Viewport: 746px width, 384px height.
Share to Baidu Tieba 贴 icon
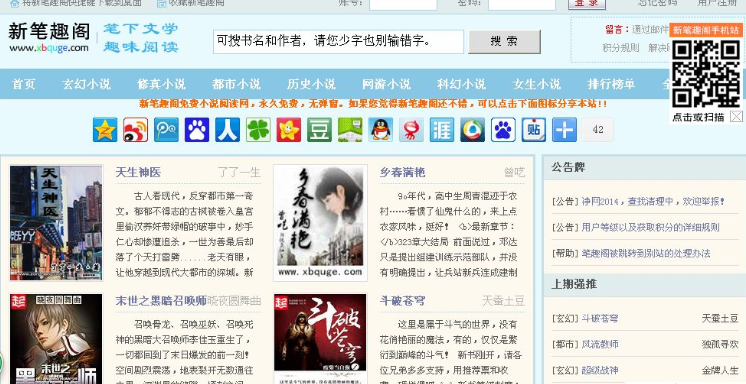(x=534, y=130)
